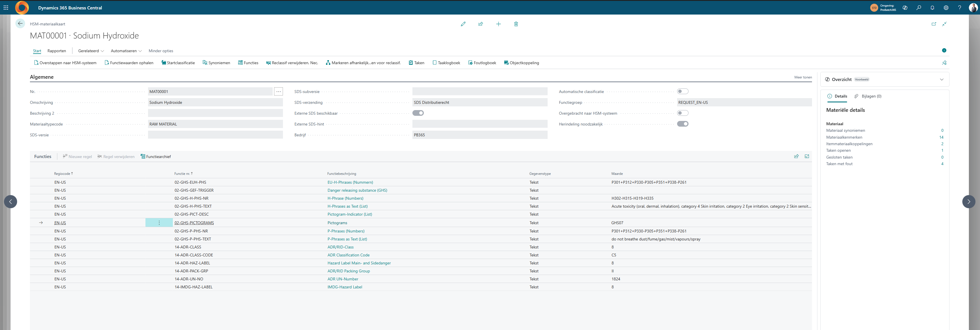Viewport: 980px width, 330px height.
Task: Open the Bijlagen (0) tab
Action: point(871,96)
